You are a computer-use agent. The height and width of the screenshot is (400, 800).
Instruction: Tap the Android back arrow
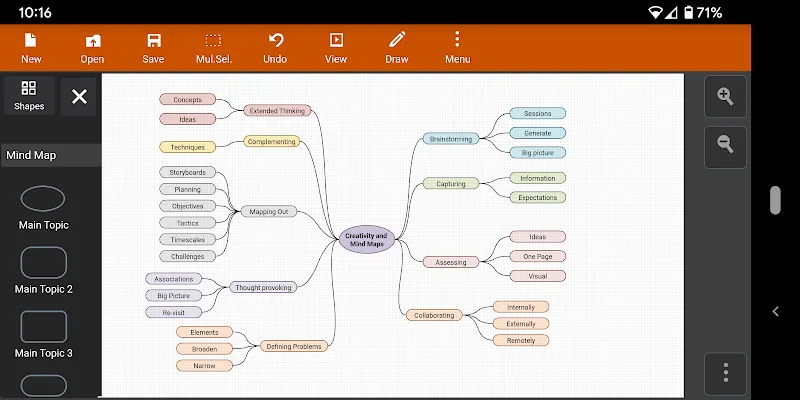coord(776,312)
